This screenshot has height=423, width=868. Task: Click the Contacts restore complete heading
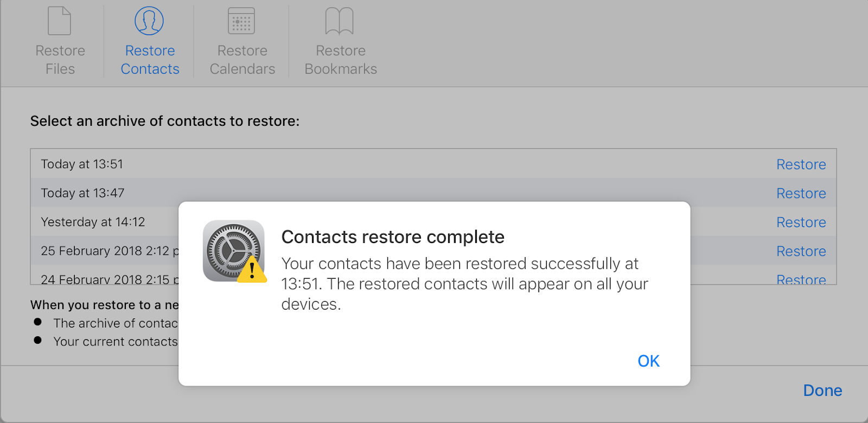(x=393, y=237)
